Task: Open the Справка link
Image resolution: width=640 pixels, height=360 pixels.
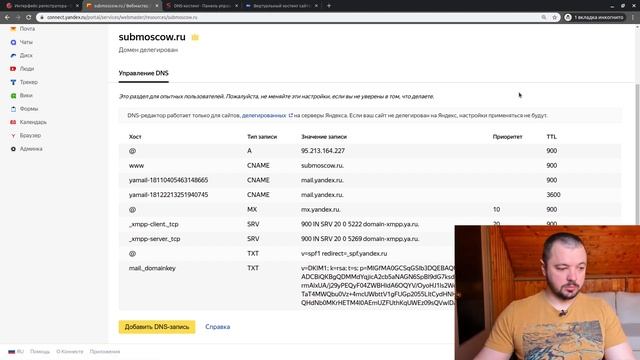Action: [x=218, y=327]
